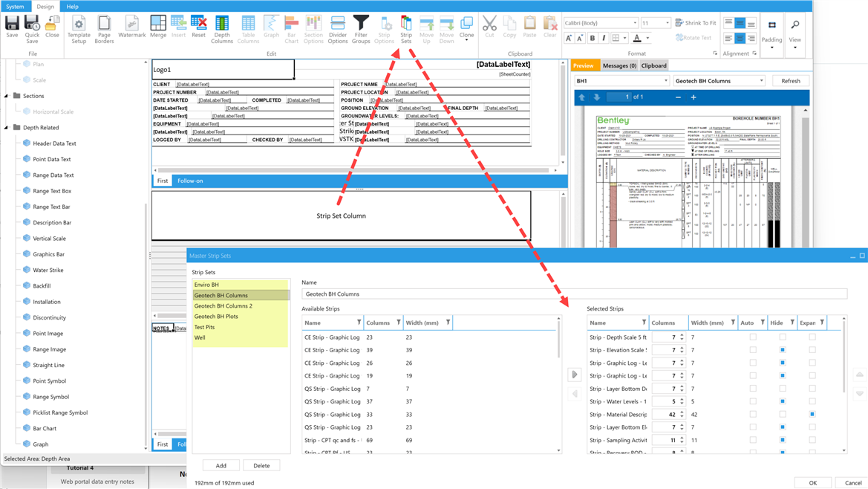
Task: Collapse the Depth Related tree node
Action: [x=7, y=127]
